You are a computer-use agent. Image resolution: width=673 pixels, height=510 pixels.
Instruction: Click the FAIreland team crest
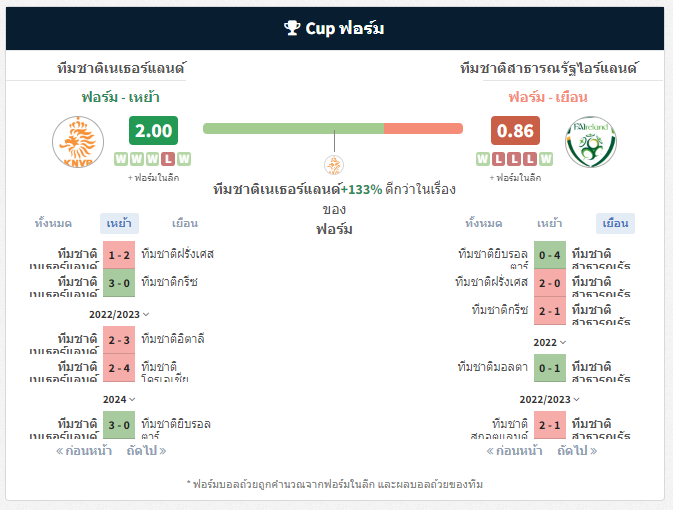point(591,142)
